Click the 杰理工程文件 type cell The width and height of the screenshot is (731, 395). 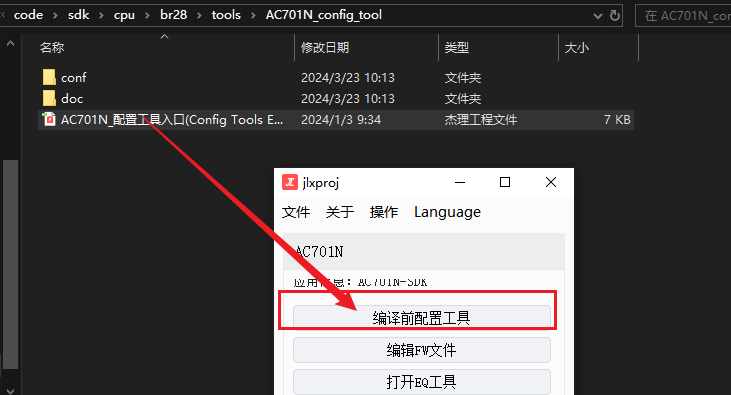[x=481, y=120]
